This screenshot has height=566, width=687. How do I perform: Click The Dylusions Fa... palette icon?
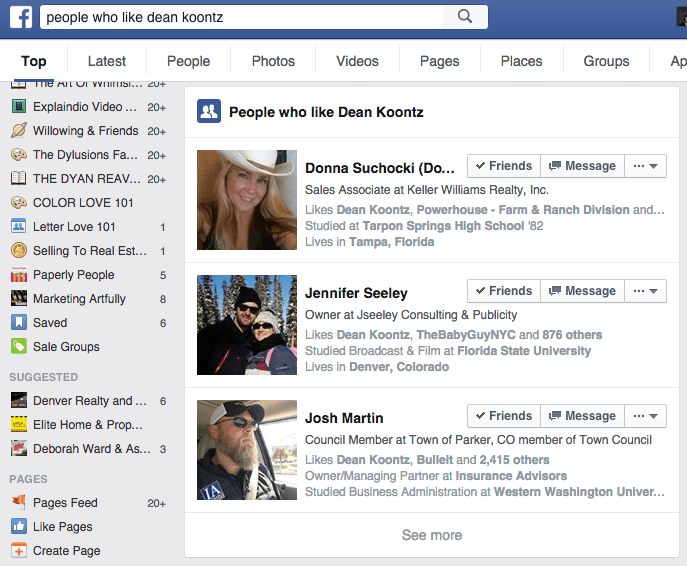pos(18,155)
